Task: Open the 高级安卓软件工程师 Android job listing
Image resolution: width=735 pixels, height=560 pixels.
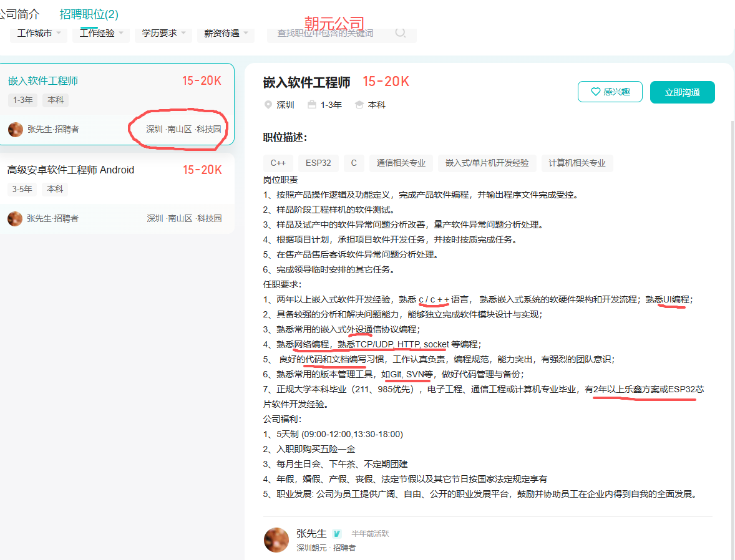Action: click(x=71, y=170)
